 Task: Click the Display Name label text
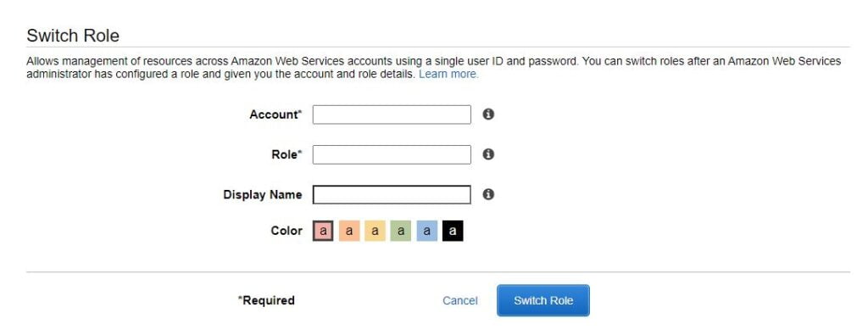263,195
